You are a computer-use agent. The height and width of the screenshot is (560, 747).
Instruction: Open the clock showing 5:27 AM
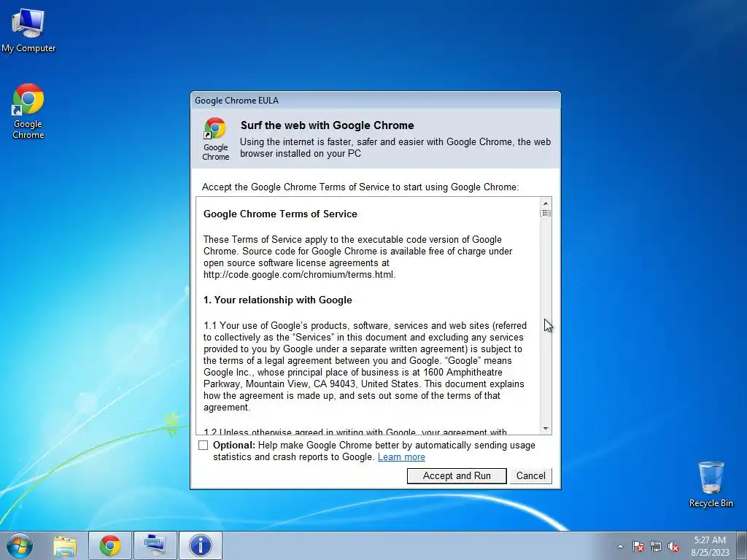[710, 540]
